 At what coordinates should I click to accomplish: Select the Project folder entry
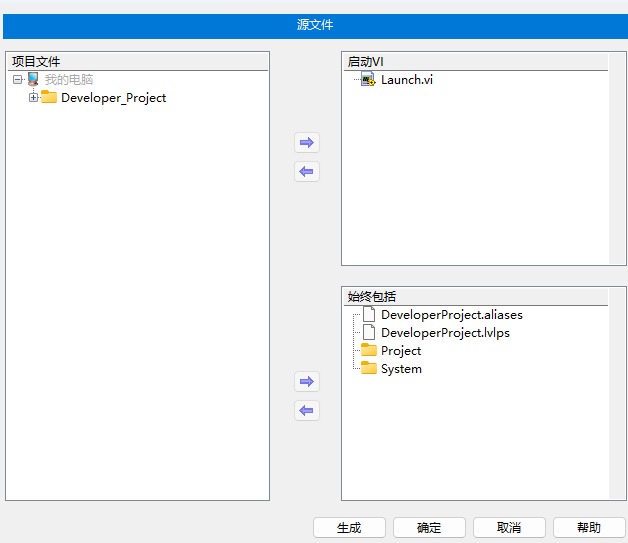pyautogui.click(x=401, y=351)
